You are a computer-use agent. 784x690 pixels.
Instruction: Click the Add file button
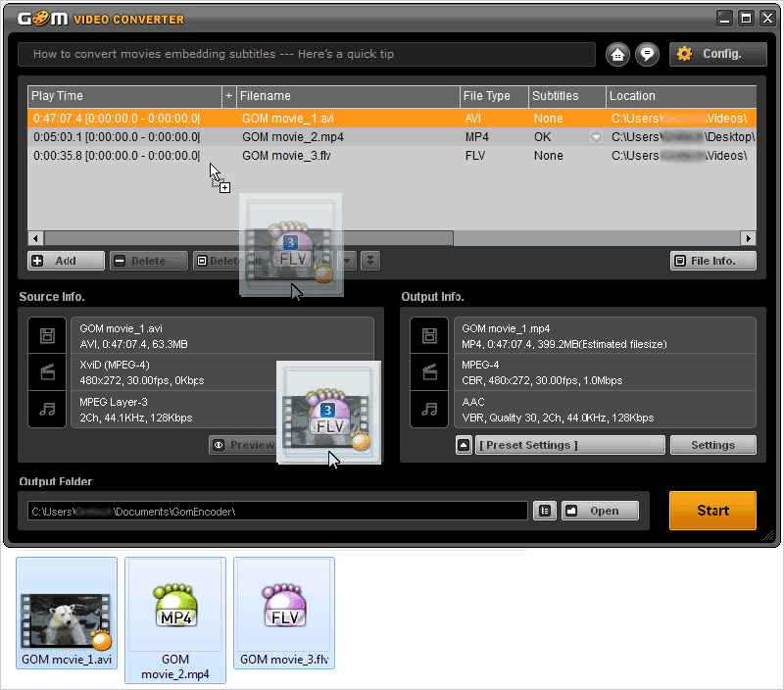point(66,261)
